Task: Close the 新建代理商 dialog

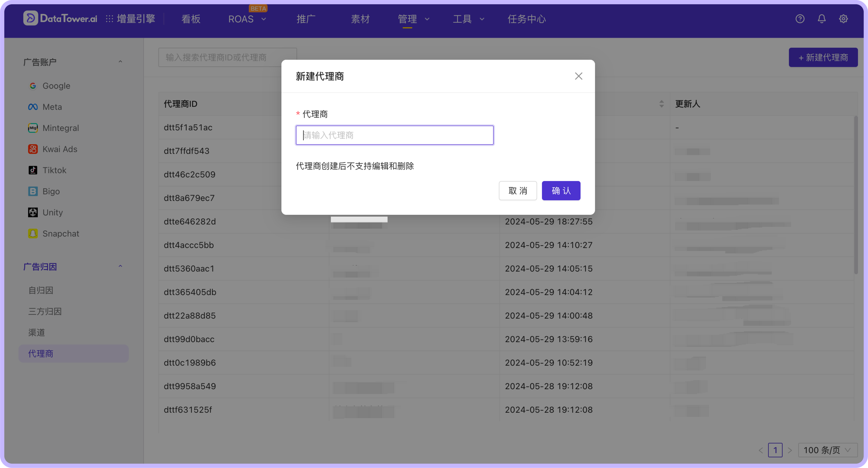Action: [x=579, y=76]
